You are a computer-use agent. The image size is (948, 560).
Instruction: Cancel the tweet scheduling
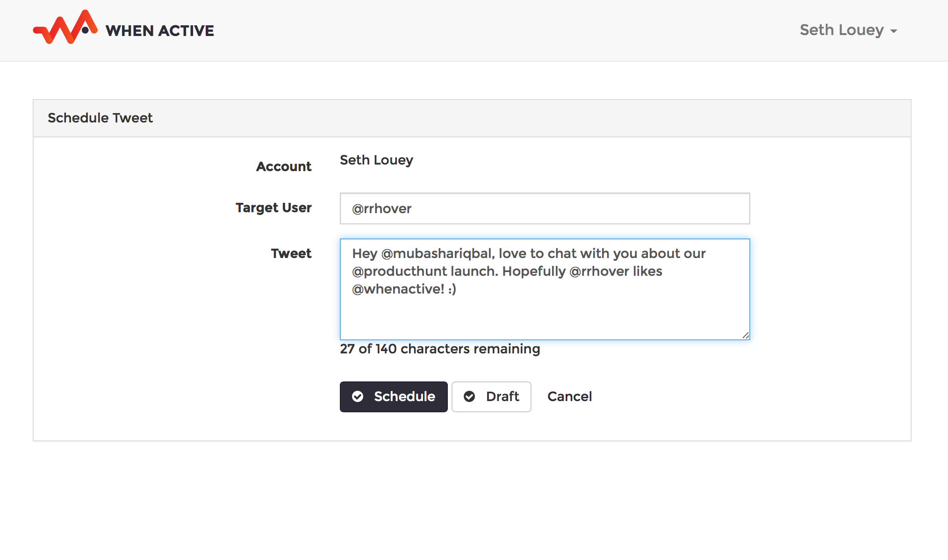pyautogui.click(x=569, y=397)
